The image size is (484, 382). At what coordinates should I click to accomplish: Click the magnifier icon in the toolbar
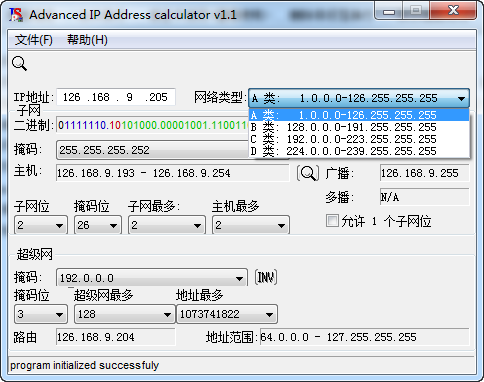point(19,63)
